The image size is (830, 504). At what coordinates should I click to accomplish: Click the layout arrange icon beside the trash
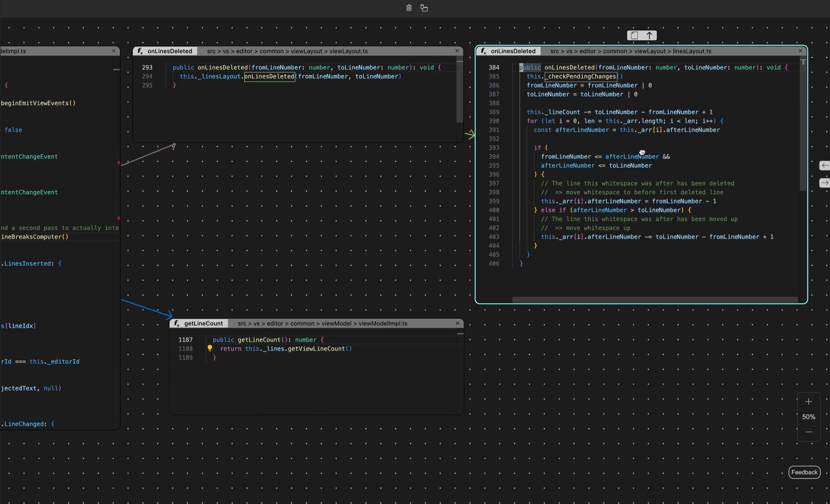tap(424, 8)
